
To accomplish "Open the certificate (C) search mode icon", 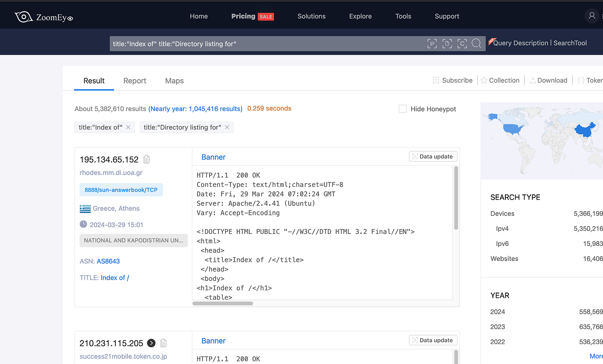I will (x=462, y=43).
